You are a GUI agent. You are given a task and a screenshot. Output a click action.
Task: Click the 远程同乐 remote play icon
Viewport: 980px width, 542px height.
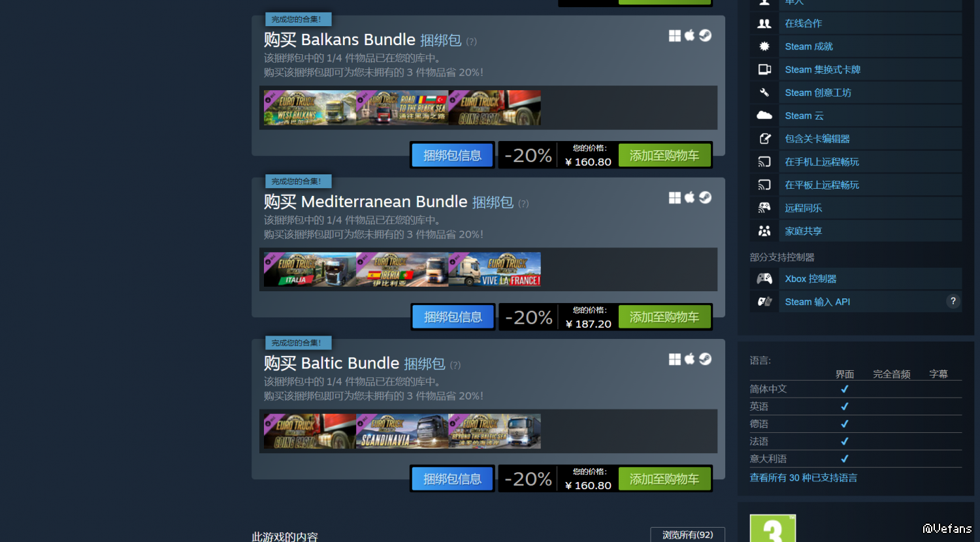764,208
